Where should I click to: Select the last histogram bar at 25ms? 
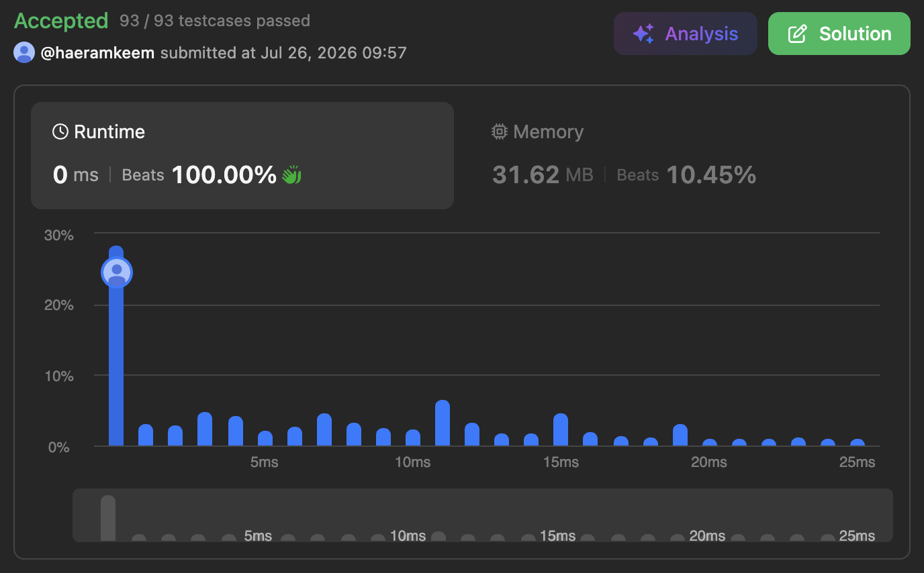pos(858,443)
